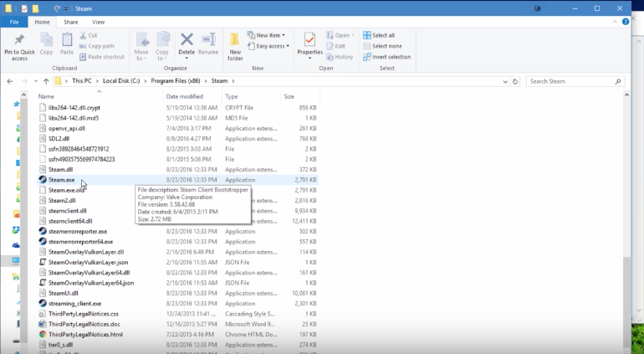Image resolution: width=644 pixels, height=354 pixels.
Task: Select Steam.exe.old
Action: point(66,190)
